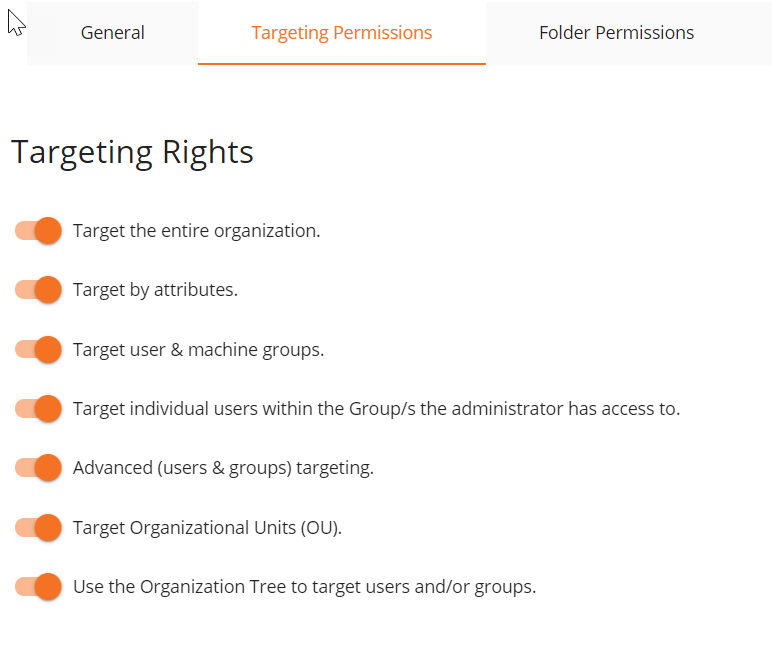The image size is (772, 648).
Task: Open the General tab
Action: pos(112,33)
